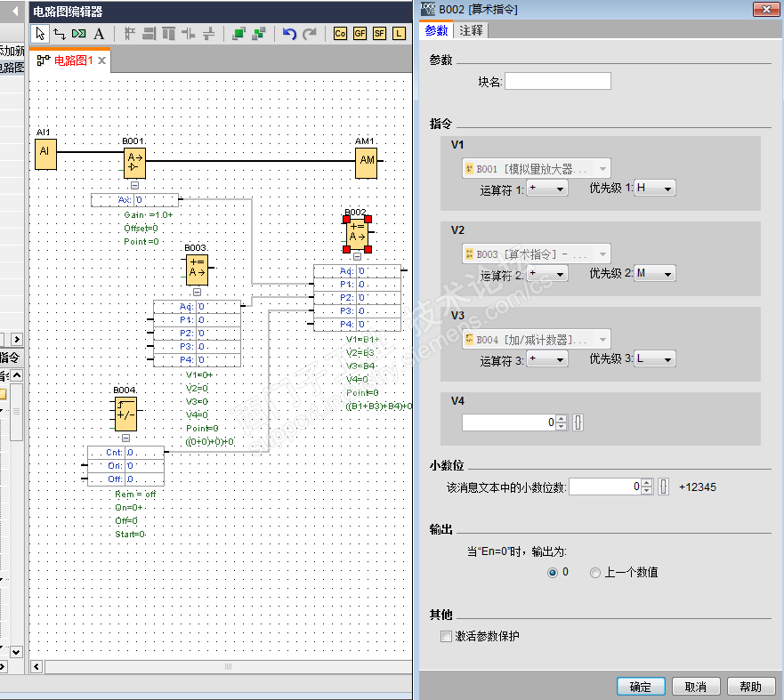Select the 电路图1 diagram tab
This screenshot has height=700, width=784.
pyautogui.click(x=73, y=60)
